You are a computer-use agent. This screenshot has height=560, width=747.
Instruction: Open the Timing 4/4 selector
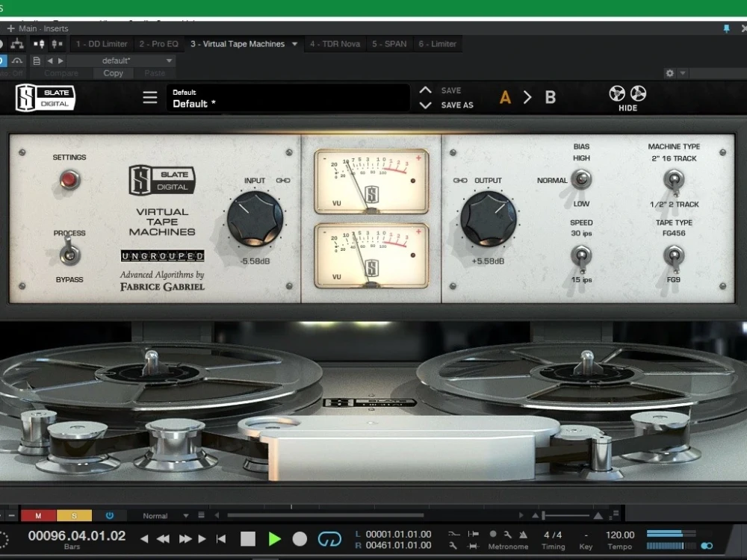pos(553,540)
